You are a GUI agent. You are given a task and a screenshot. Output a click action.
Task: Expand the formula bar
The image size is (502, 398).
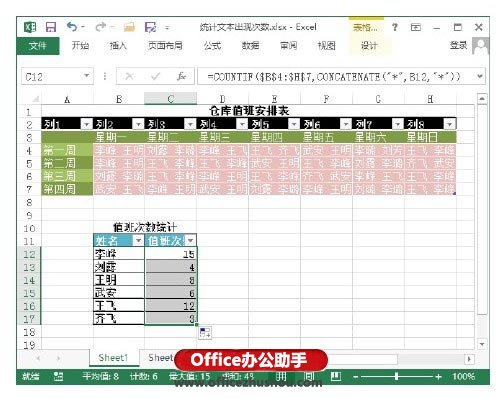point(479,76)
